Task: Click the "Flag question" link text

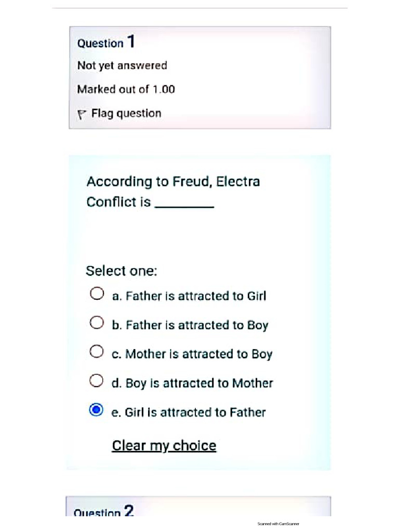Action: coord(126,113)
